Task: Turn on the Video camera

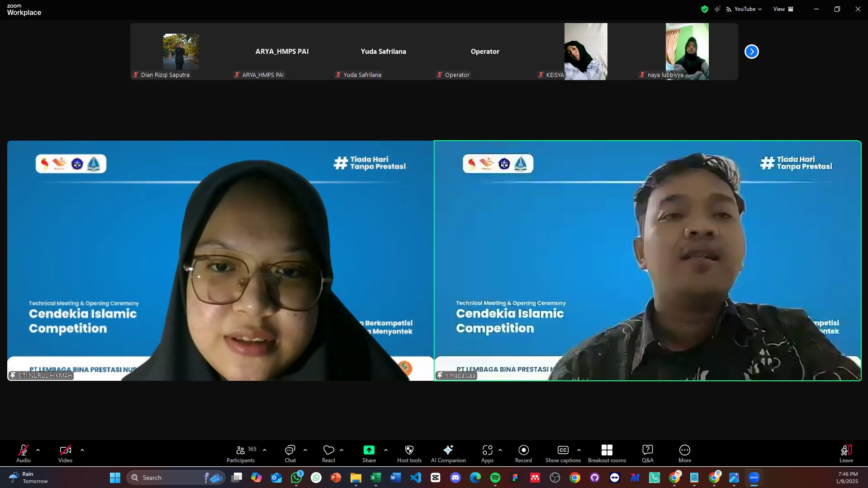Action: [x=65, y=453]
